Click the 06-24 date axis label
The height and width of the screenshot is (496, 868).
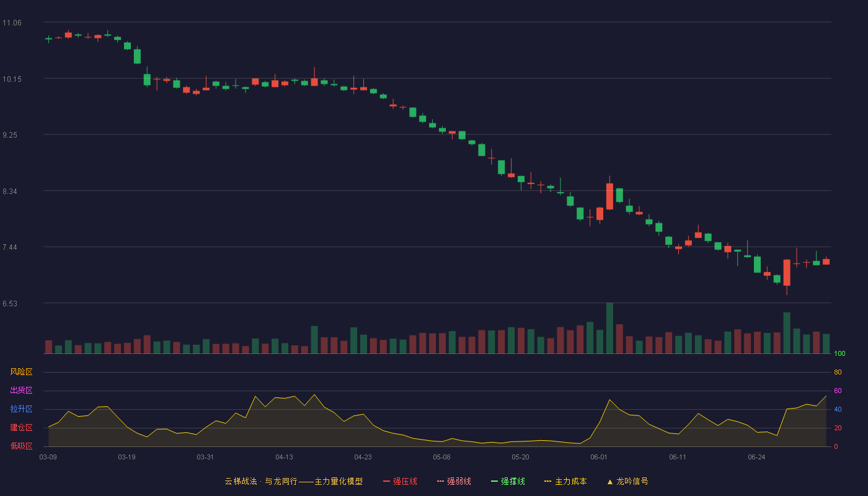pyautogui.click(x=756, y=457)
